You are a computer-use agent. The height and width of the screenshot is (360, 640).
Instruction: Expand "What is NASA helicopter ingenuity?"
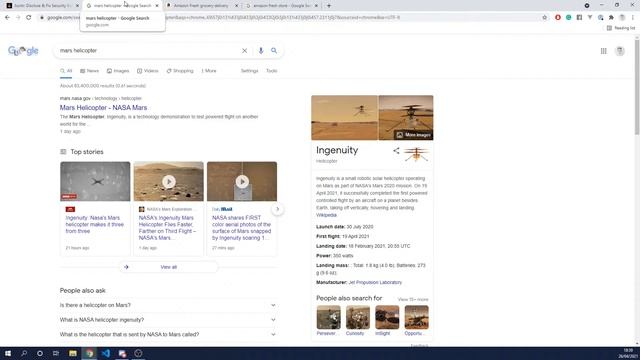(x=168, y=320)
